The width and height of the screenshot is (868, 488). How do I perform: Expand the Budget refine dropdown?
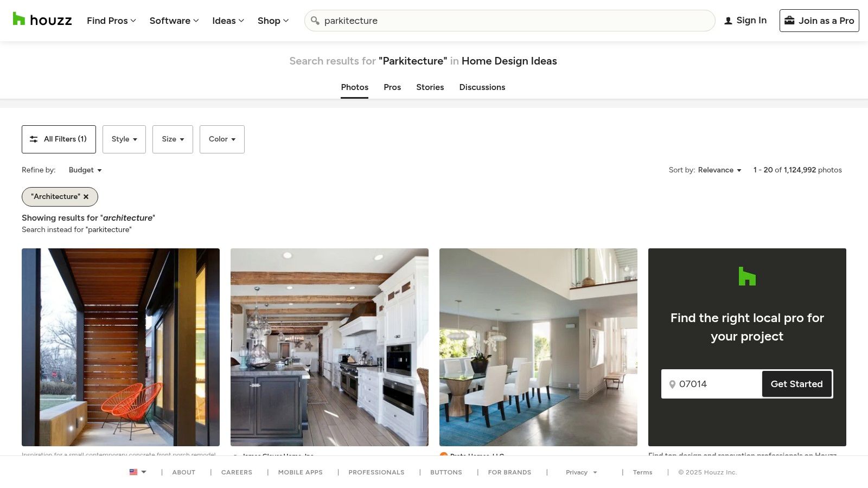coord(85,170)
